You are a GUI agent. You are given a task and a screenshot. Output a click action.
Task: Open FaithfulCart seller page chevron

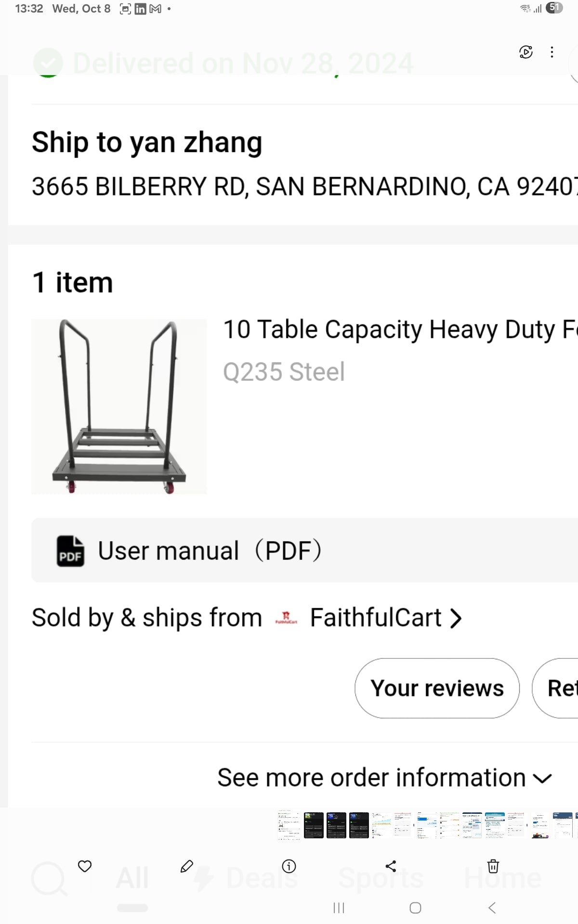pos(456,618)
